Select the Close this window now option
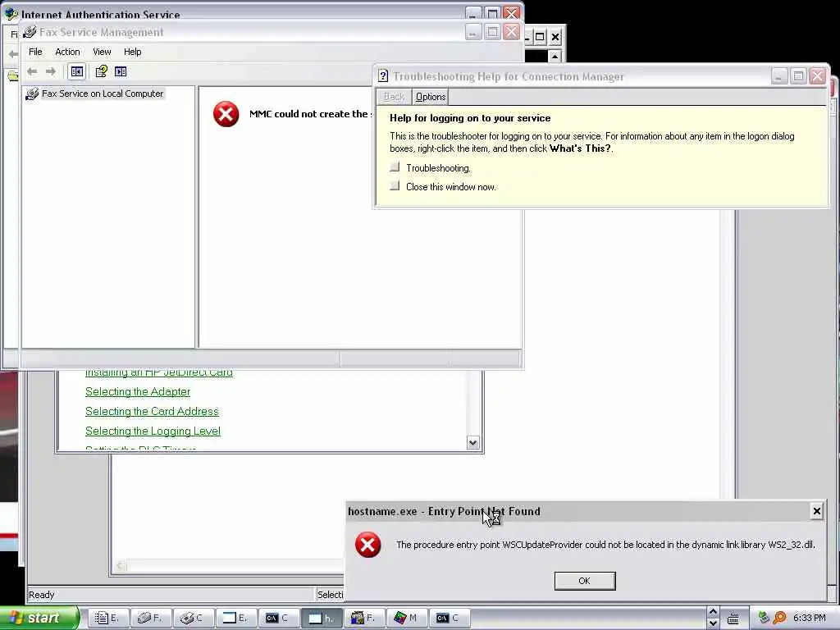The height and width of the screenshot is (630, 840). [x=395, y=186]
